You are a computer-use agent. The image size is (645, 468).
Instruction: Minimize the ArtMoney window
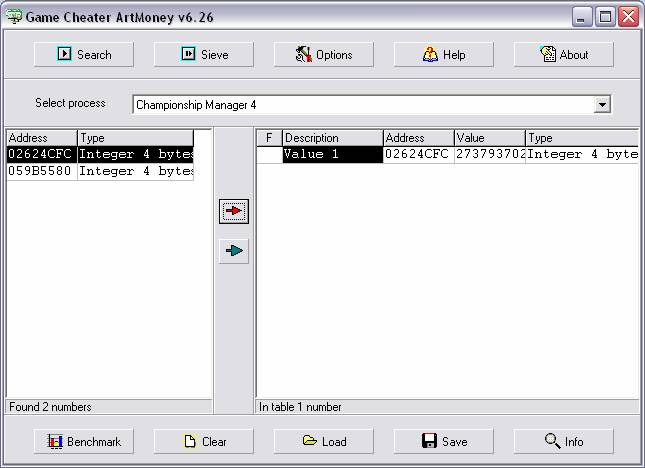point(582,17)
